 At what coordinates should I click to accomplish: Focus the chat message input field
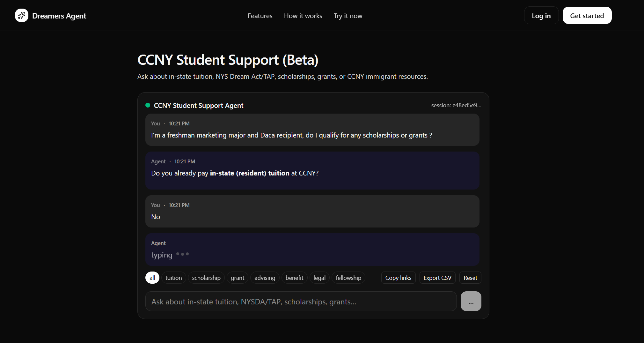tap(301, 302)
